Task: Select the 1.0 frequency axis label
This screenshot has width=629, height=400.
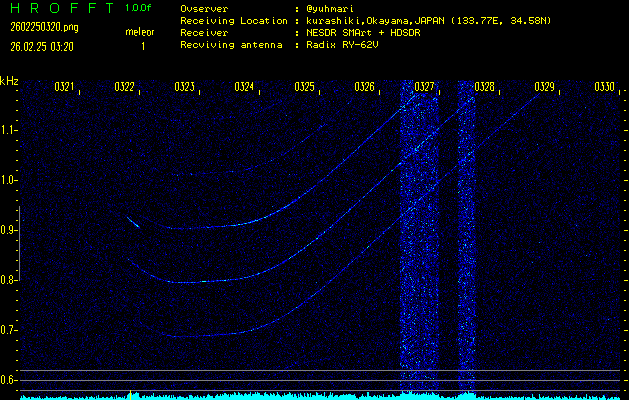Action: 10,180
